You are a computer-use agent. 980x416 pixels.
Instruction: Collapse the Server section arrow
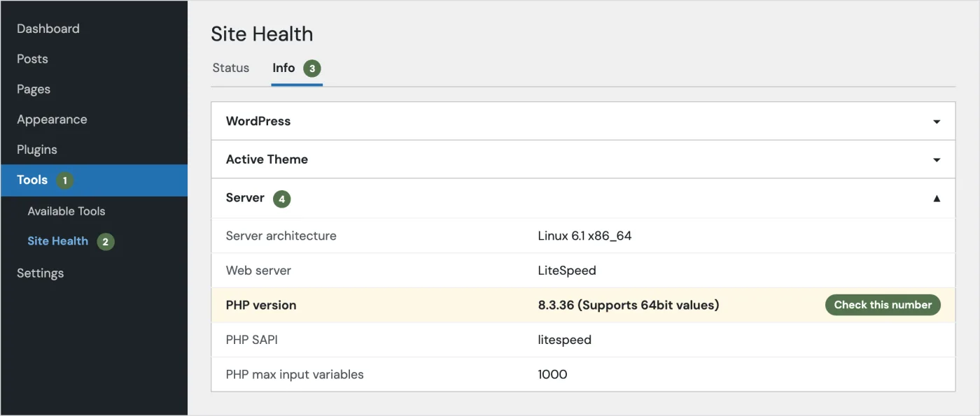click(937, 199)
